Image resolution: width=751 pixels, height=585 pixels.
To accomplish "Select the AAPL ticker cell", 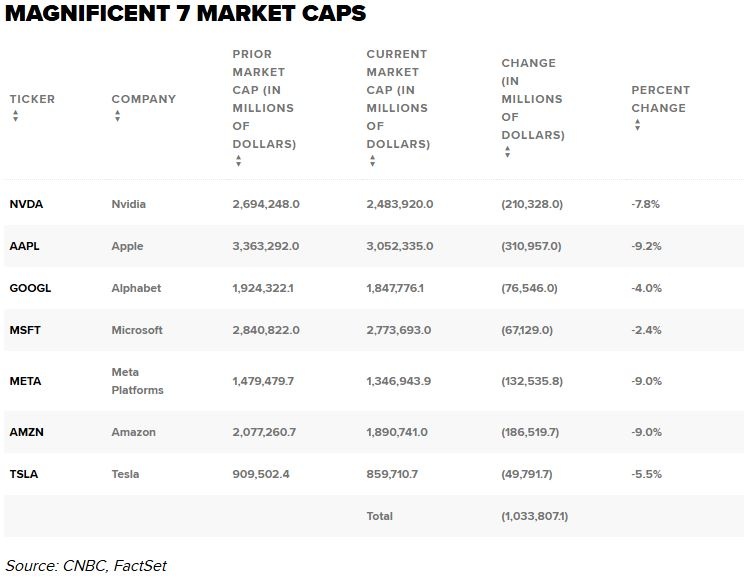I will coord(25,246).
